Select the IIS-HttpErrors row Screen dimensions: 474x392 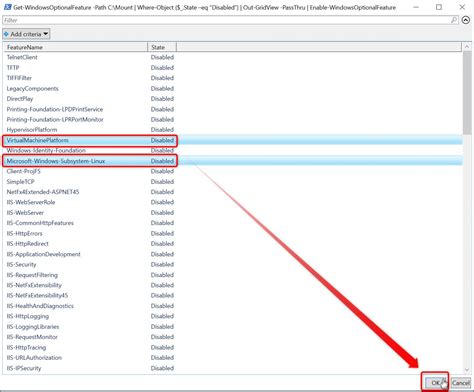pyautogui.click(x=233, y=233)
